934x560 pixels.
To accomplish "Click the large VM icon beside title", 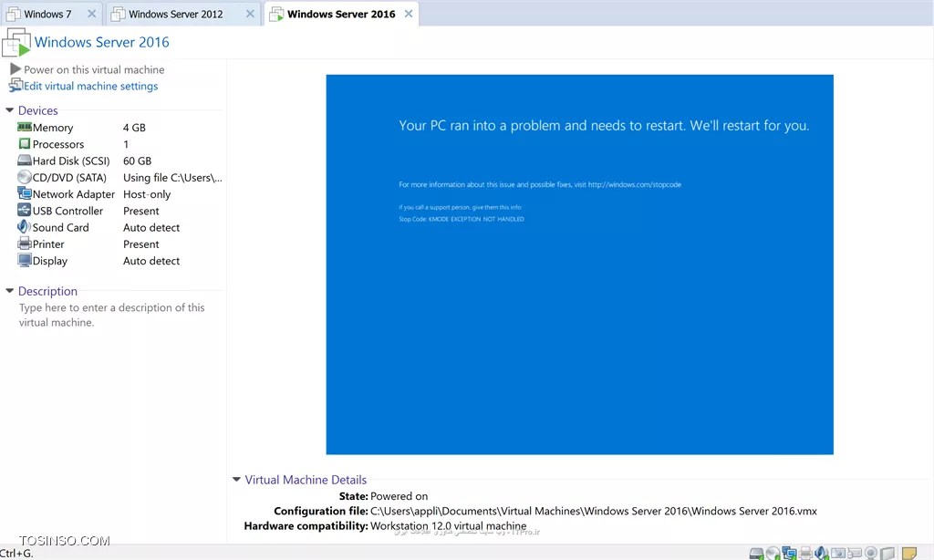I will coord(16,42).
